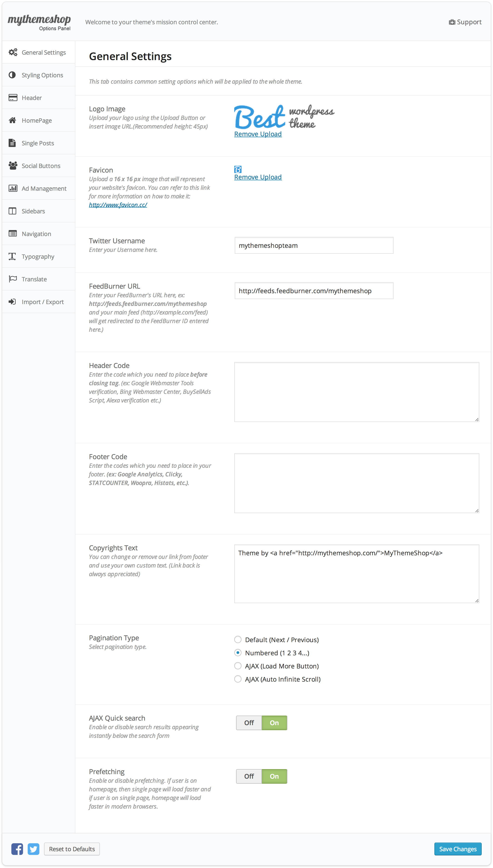The image size is (493, 868).
Task: Turn off AJAX Quick search toggle
Action: point(249,723)
